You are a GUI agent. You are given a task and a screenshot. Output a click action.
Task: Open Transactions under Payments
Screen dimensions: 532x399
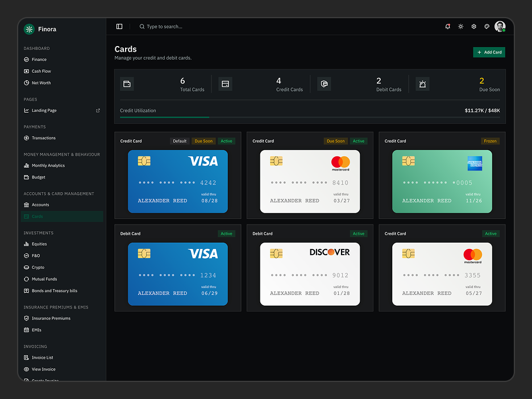pyautogui.click(x=62, y=138)
